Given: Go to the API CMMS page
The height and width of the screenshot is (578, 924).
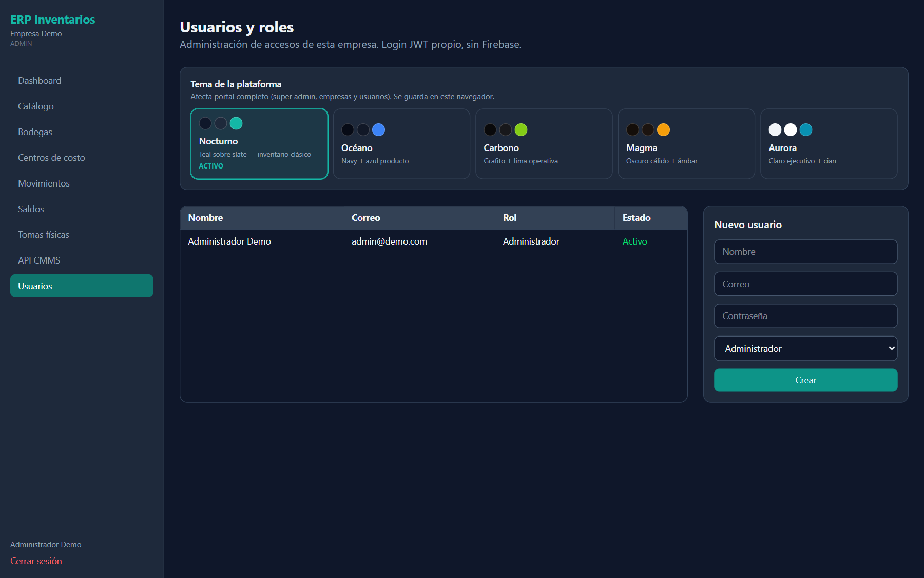Looking at the screenshot, I should click(x=82, y=260).
